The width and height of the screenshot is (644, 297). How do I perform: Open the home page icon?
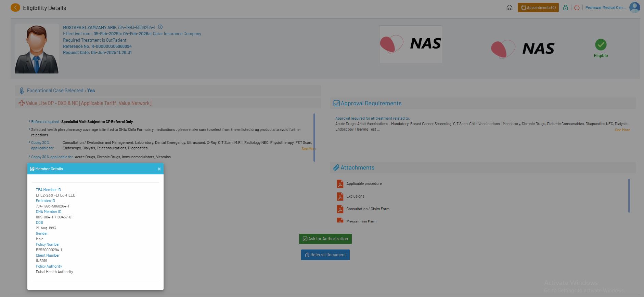pos(510,8)
